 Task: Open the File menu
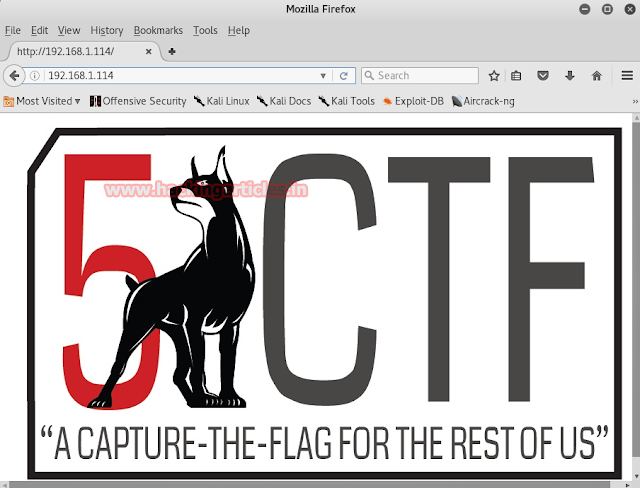point(13,31)
